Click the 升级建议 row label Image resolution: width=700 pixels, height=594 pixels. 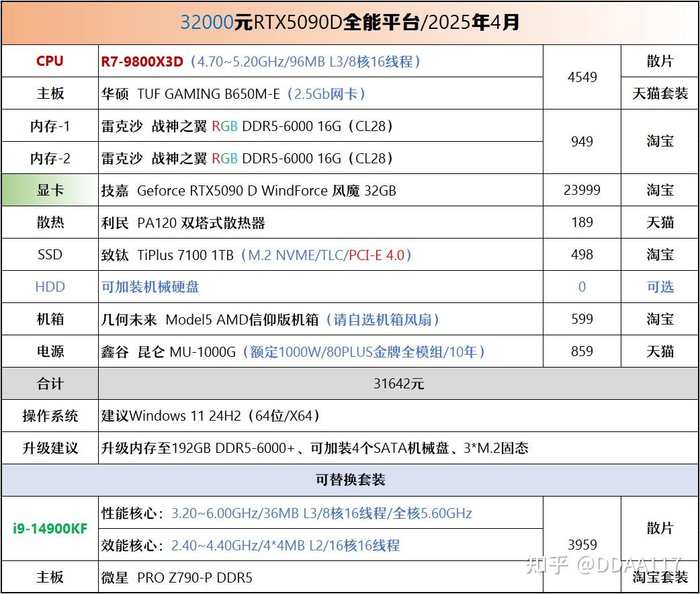[50, 448]
